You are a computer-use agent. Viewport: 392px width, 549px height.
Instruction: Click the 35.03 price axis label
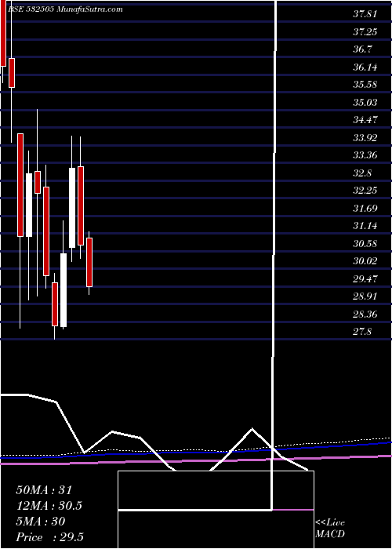click(365, 103)
